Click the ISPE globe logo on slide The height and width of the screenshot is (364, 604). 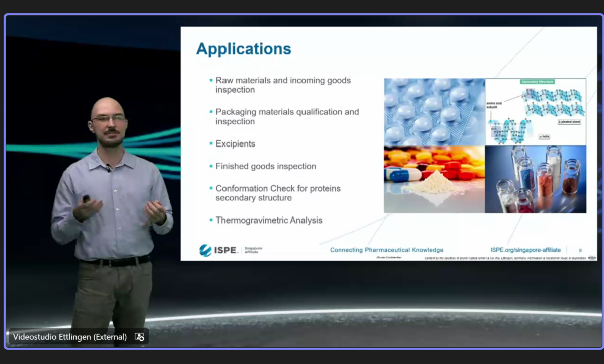205,250
